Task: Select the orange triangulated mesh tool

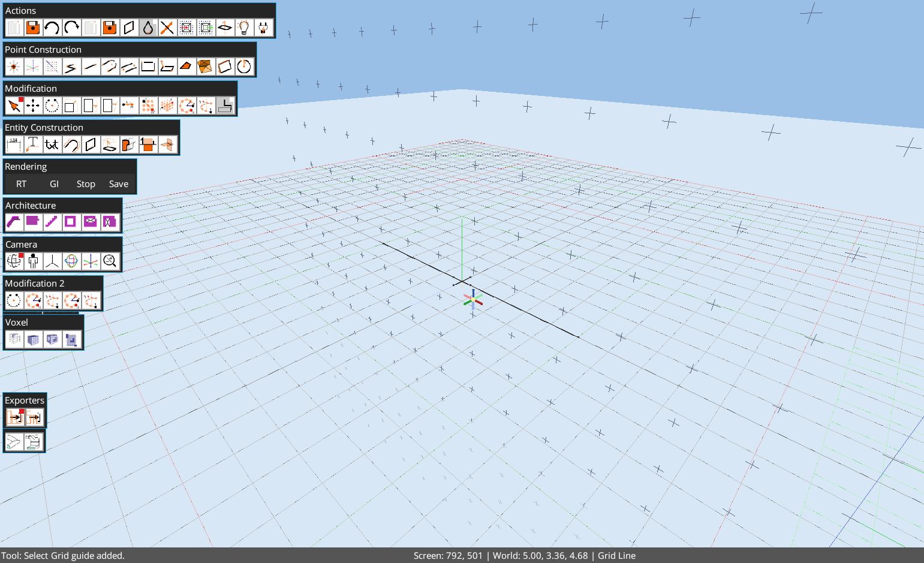Action: (206, 67)
